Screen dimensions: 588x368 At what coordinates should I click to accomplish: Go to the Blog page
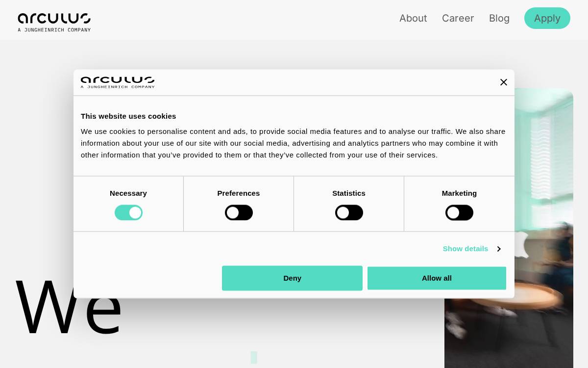499,18
